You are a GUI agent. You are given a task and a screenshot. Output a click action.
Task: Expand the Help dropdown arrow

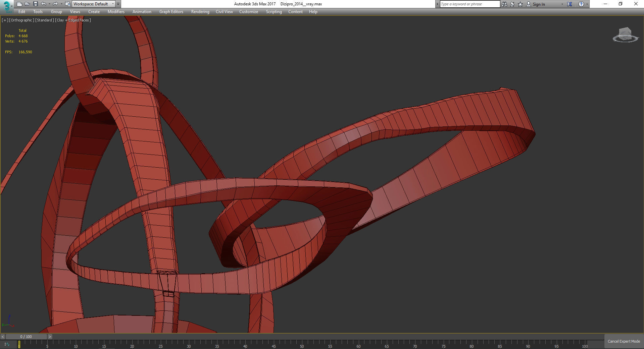(587, 4)
